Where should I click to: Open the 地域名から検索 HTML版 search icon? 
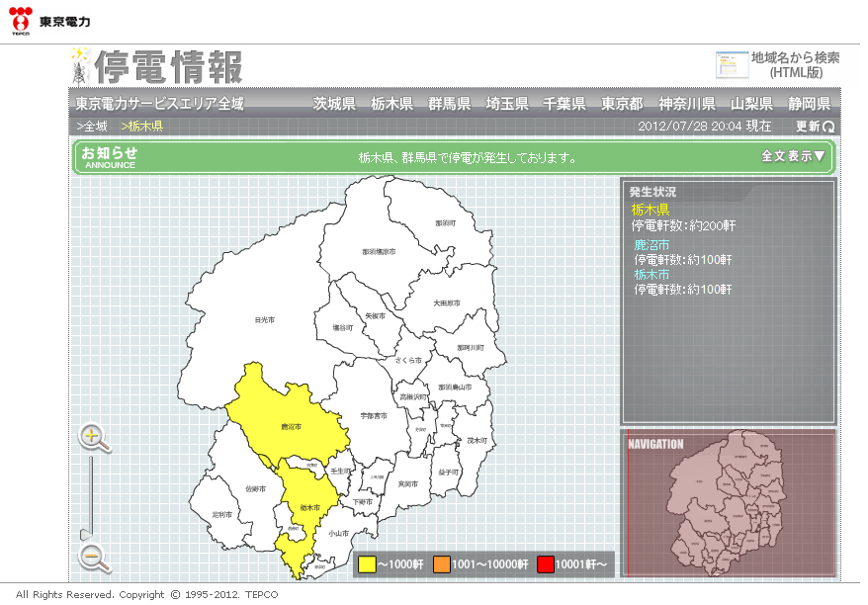coord(732,64)
